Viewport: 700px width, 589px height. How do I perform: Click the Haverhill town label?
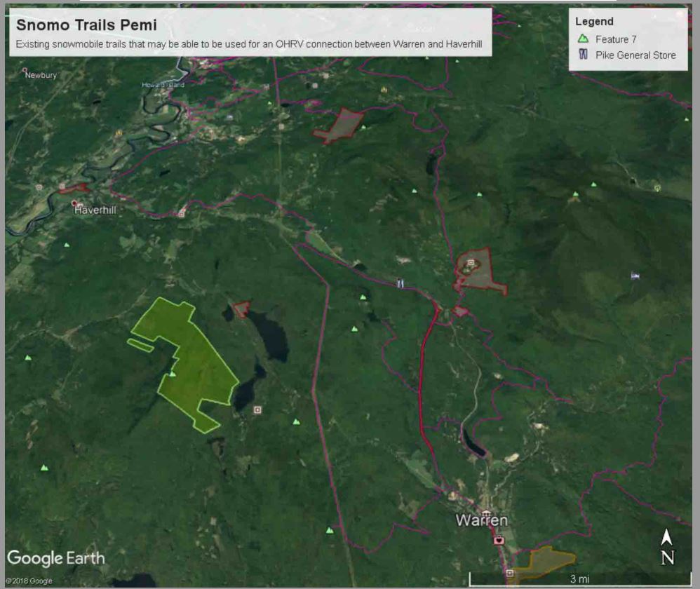(x=98, y=210)
